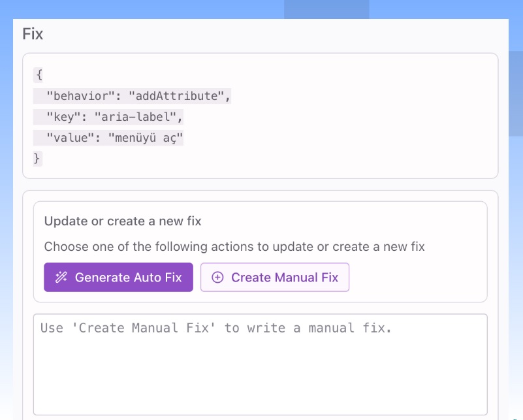The image size is (523, 420).
Task: Click the "Generate Auto Fix" label text
Action: pyautogui.click(x=128, y=278)
